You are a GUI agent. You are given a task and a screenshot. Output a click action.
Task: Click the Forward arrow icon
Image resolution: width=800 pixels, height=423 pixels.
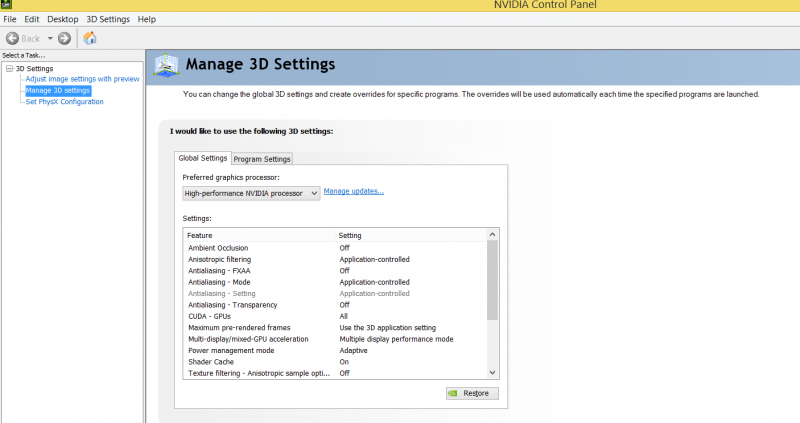[64, 38]
